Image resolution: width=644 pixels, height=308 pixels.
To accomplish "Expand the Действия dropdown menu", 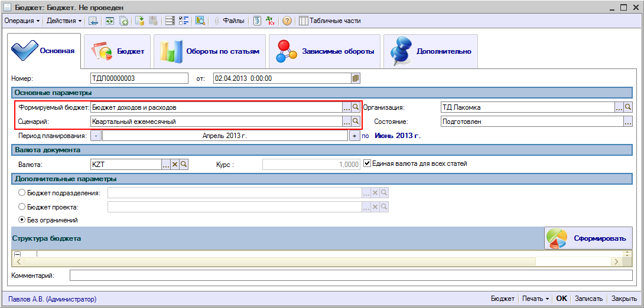I will (64, 21).
